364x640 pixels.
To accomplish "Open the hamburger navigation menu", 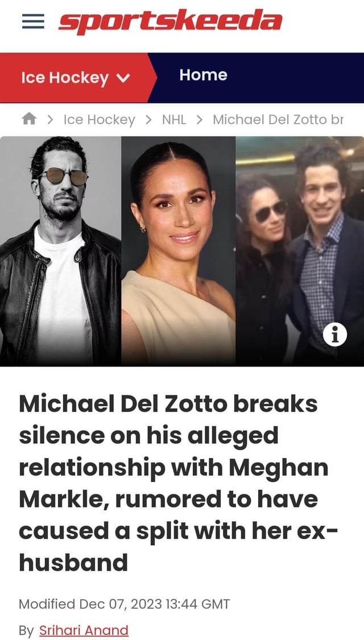I will [x=33, y=21].
